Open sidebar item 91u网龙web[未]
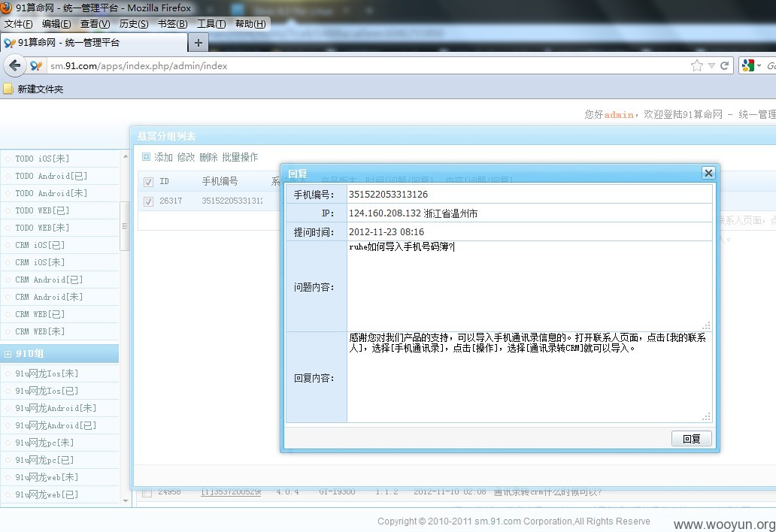This screenshot has width=776, height=532. pyautogui.click(x=47, y=478)
